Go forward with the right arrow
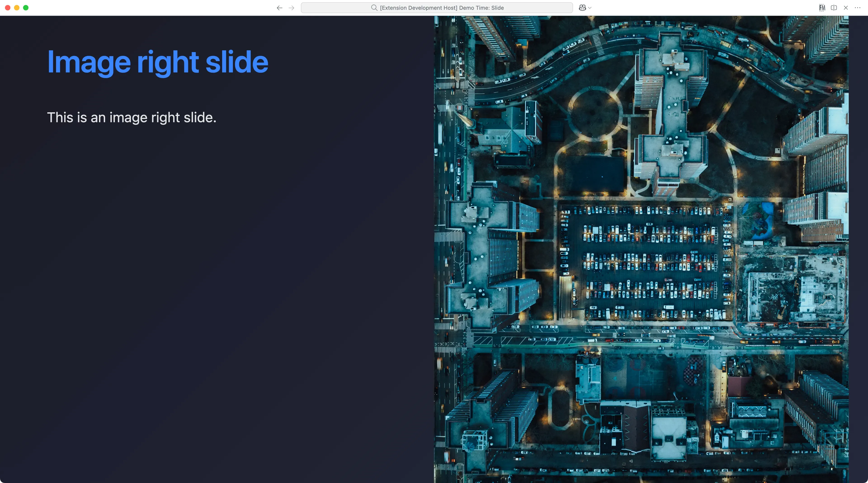Image resolution: width=868 pixels, height=483 pixels. click(x=291, y=8)
